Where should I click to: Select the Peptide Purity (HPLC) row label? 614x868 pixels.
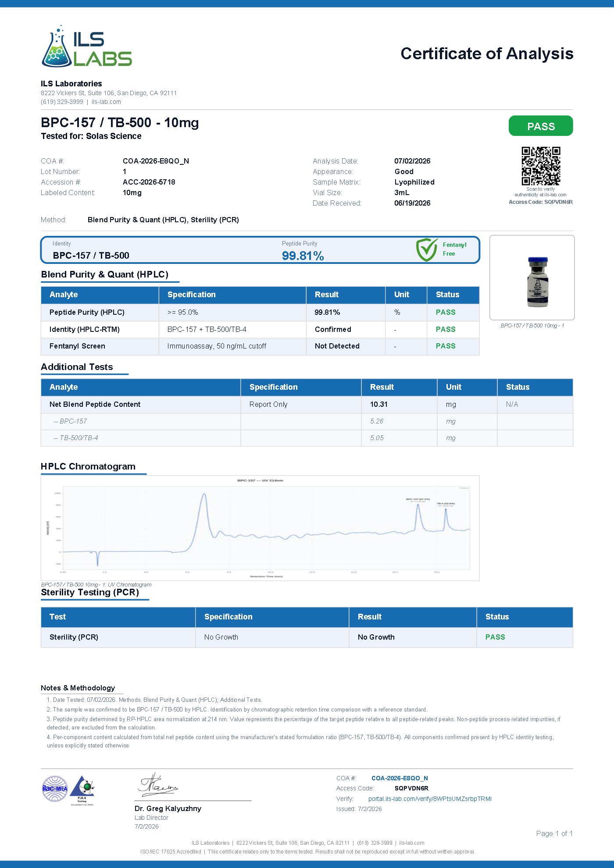click(87, 312)
